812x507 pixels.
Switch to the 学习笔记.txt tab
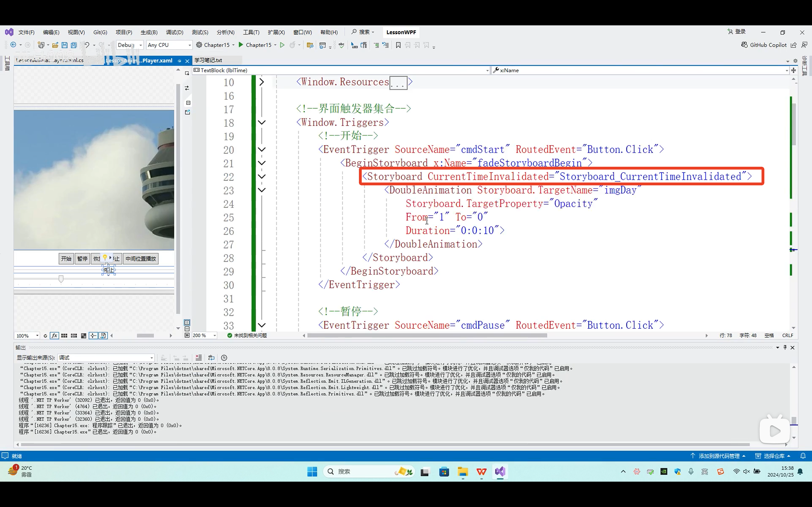click(x=208, y=60)
